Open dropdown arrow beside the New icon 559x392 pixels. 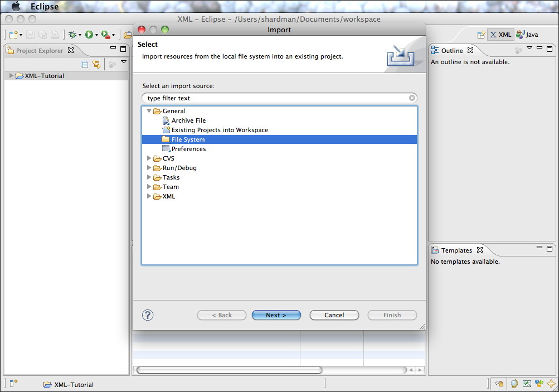coord(21,35)
